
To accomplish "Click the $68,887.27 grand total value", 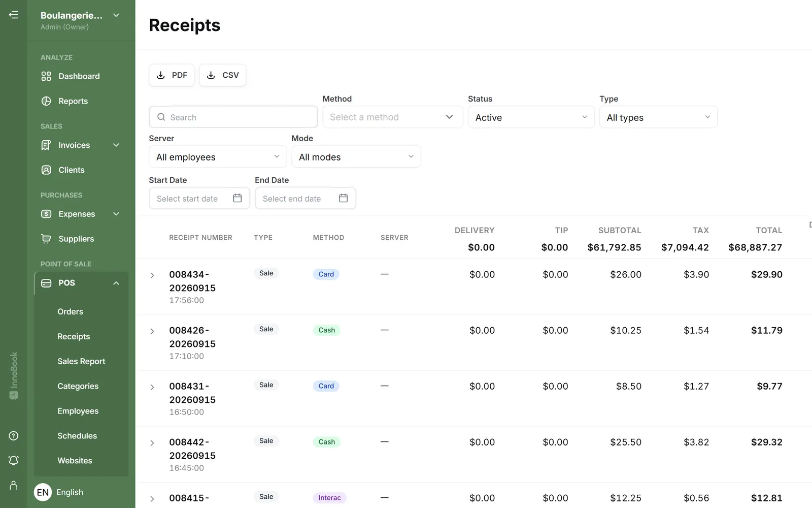I will pyautogui.click(x=755, y=247).
